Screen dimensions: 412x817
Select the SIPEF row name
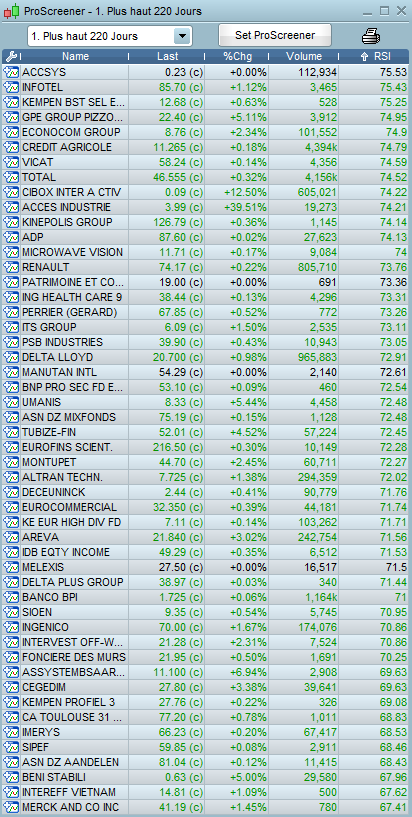tap(36, 747)
